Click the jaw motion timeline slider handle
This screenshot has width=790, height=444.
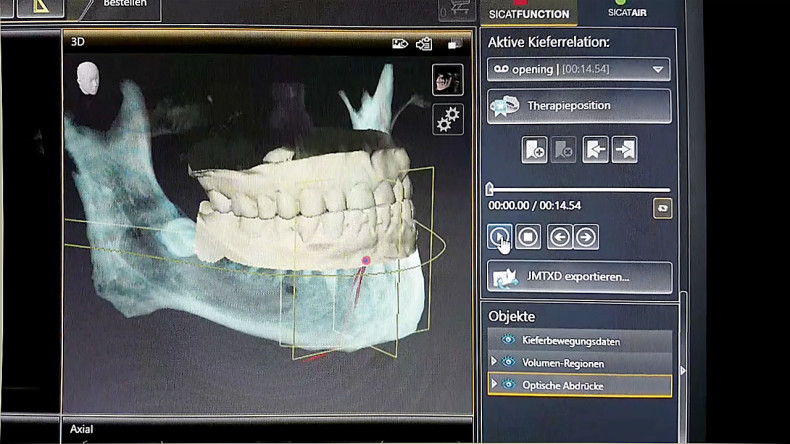click(x=490, y=189)
